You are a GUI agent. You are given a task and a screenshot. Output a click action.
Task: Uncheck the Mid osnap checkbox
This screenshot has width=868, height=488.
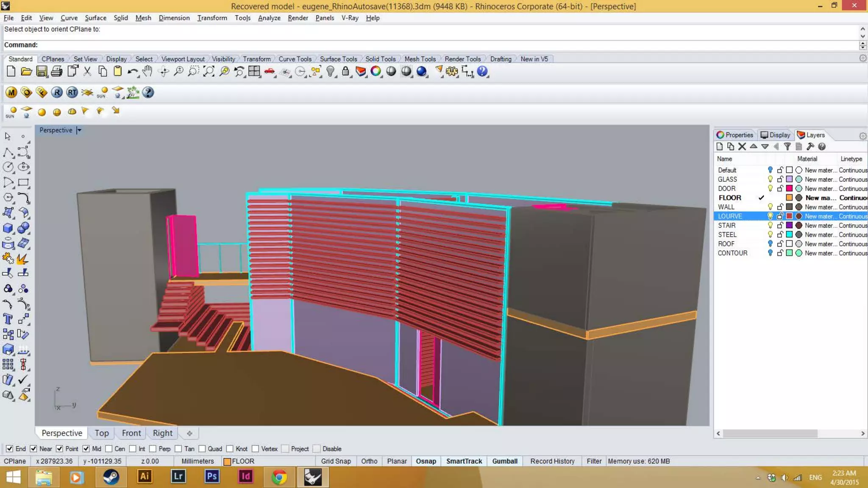tap(86, 449)
